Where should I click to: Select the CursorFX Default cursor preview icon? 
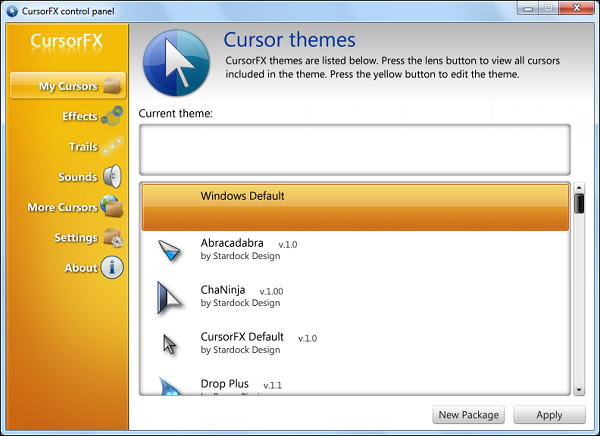[170, 344]
